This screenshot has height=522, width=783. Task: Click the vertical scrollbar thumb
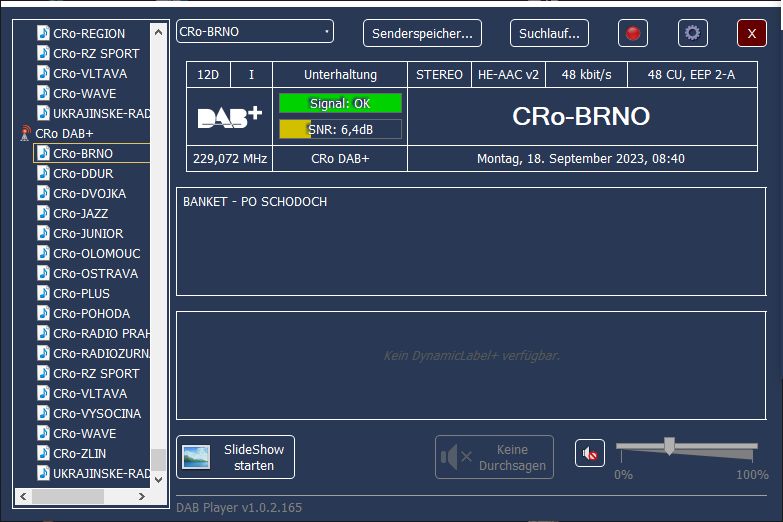(158, 460)
